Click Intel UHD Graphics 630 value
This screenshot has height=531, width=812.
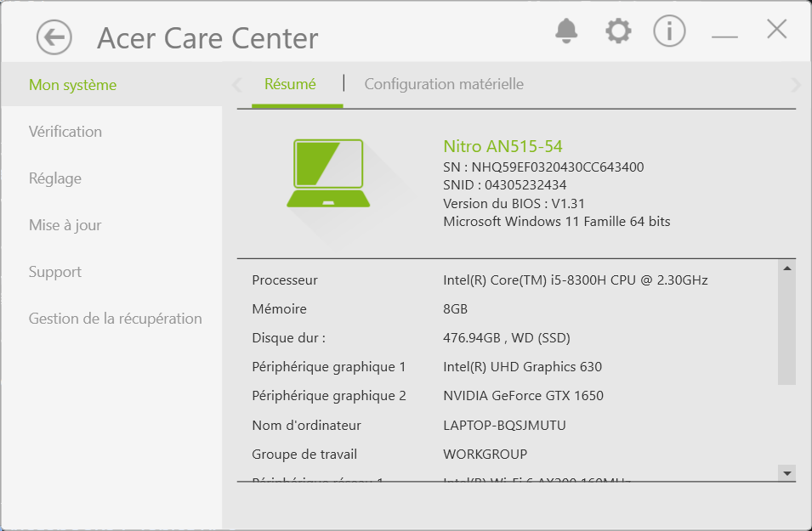(x=523, y=367)
